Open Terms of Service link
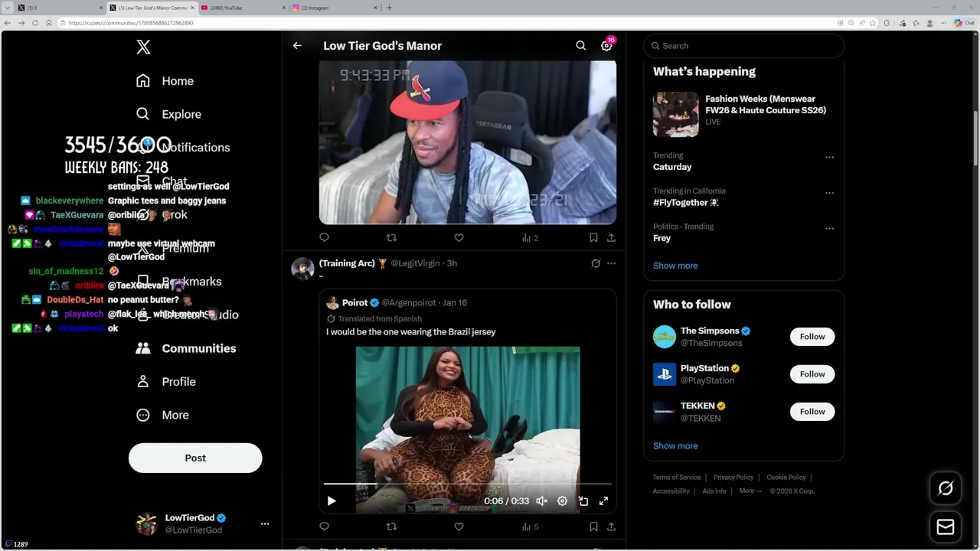 [x=677, y=478]
